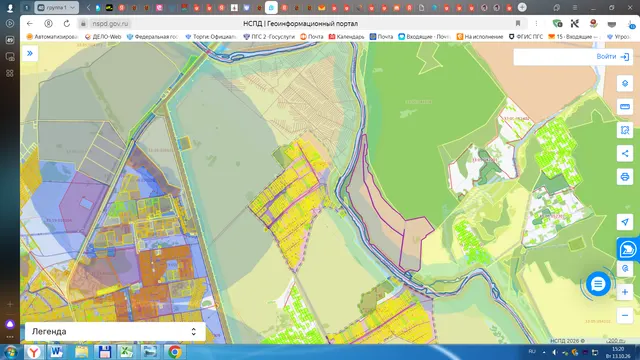Viewport: 640px width, 360px height.
Task: Open bookmark 'Автоматизирова...'
Action: pos(52,37)
